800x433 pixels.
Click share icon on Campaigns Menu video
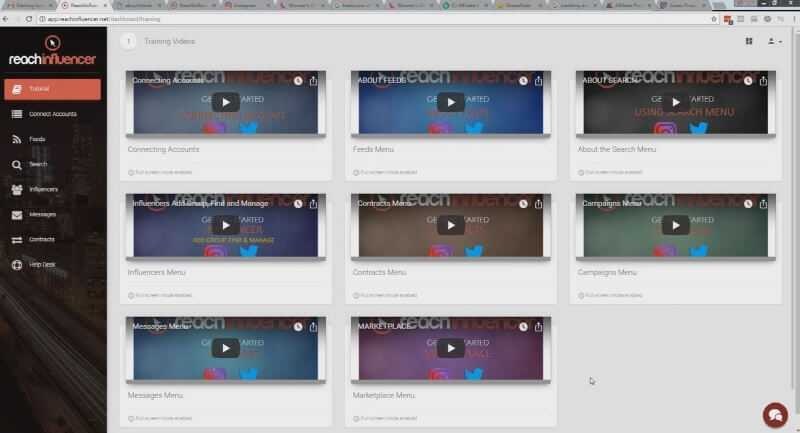[763, 203]
